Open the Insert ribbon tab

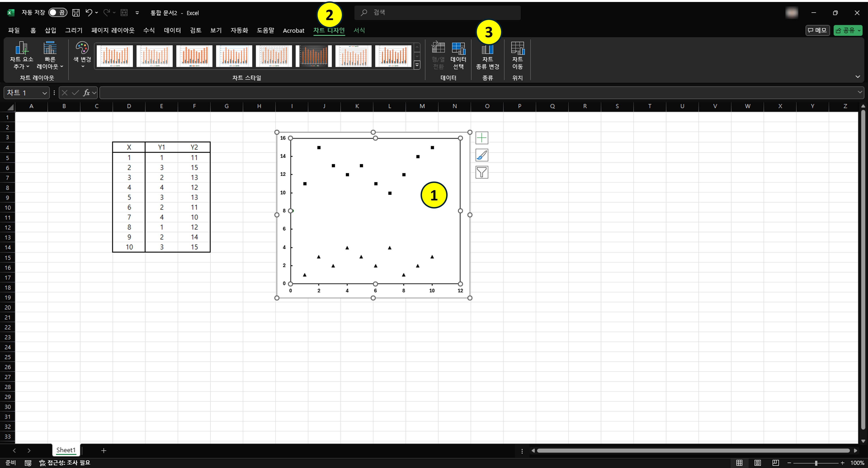click(x=50, y=31)
